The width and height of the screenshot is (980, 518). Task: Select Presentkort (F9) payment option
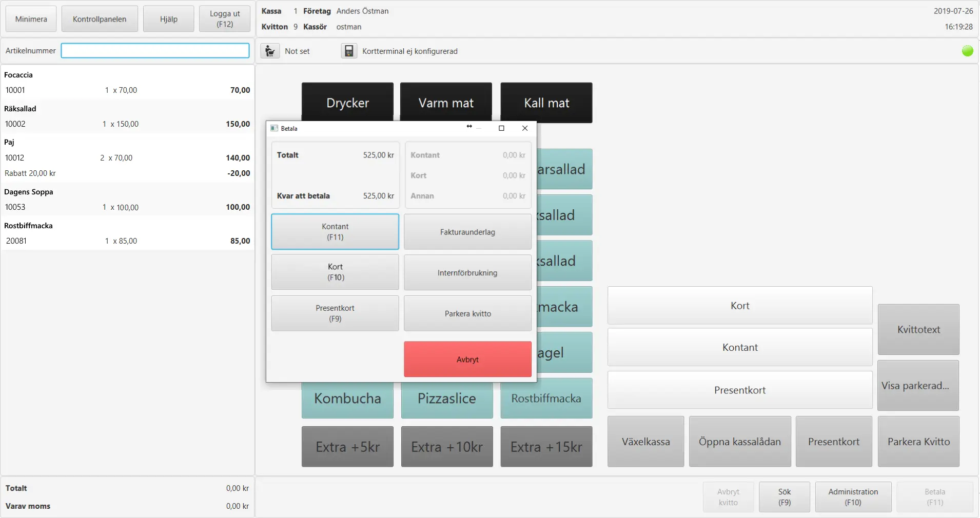335,313
